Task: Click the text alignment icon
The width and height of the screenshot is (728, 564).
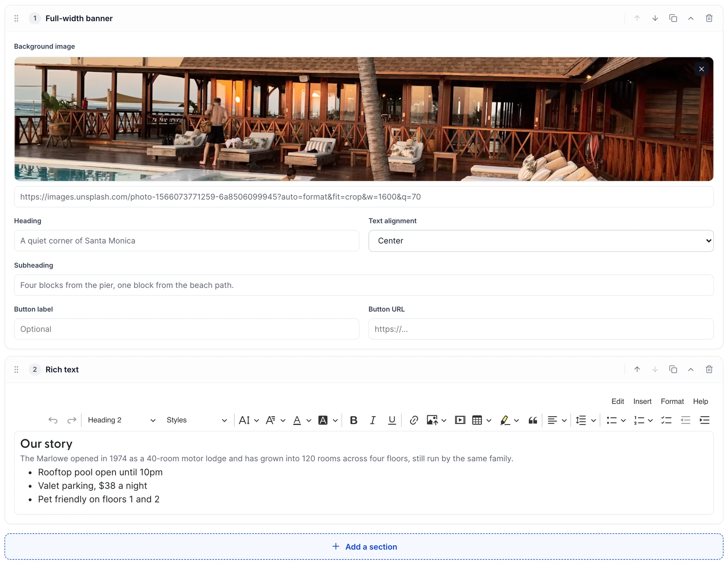Action: pyautogui.click(x=552, y=420)
